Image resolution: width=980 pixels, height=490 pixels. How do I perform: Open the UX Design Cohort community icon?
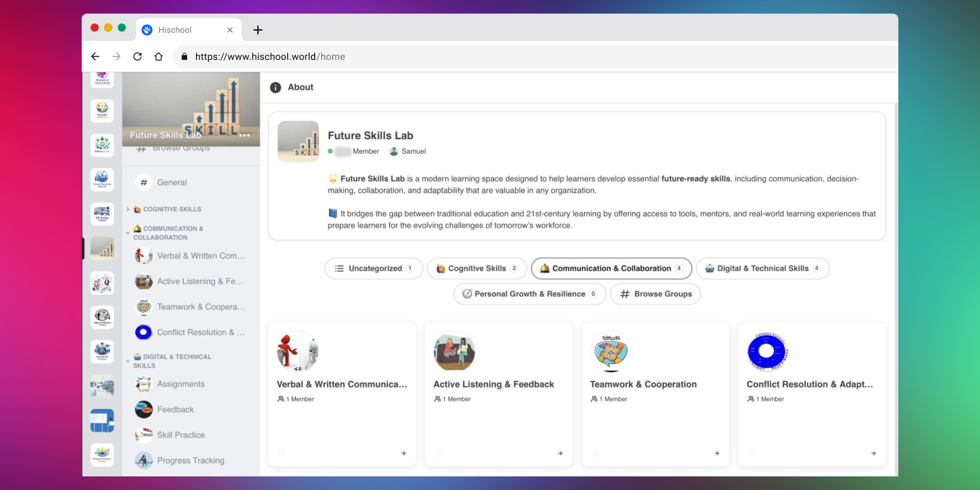tap(102, 214)
